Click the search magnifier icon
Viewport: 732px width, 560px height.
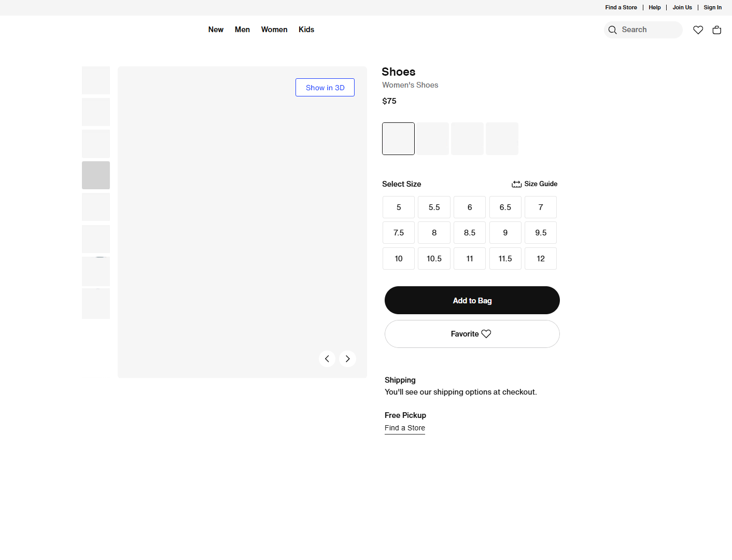click(612, 30)
